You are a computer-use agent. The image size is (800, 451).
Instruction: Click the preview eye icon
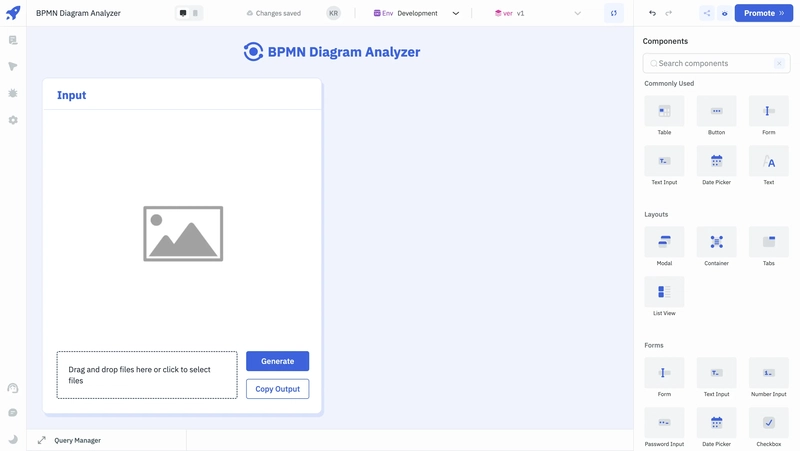724,13
